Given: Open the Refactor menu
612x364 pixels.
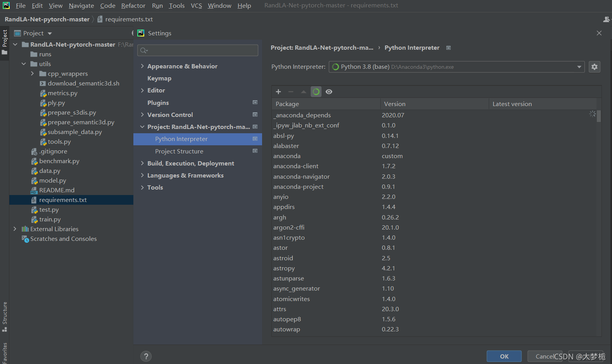Looking at the screenshot, I should 133,5.
